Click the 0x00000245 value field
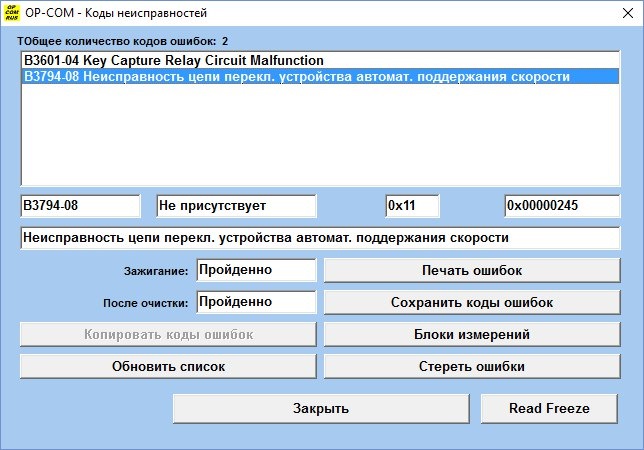 pos(562,206)
